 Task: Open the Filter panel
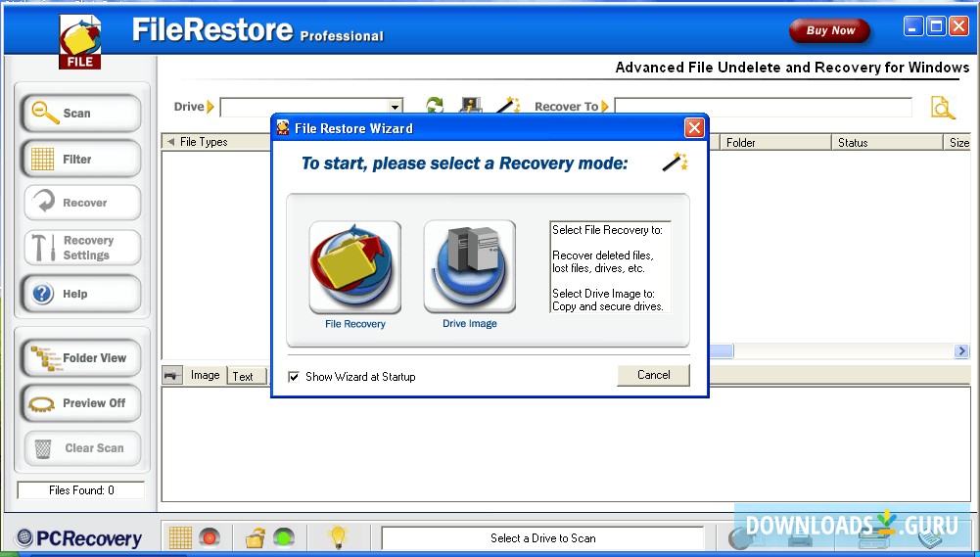[x=81, y=159]
